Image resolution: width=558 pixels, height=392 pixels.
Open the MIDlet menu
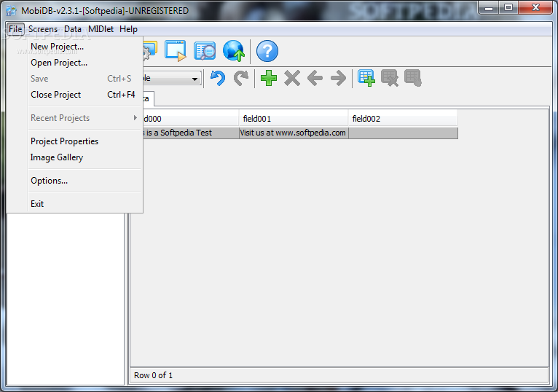[x=101, y=29]
